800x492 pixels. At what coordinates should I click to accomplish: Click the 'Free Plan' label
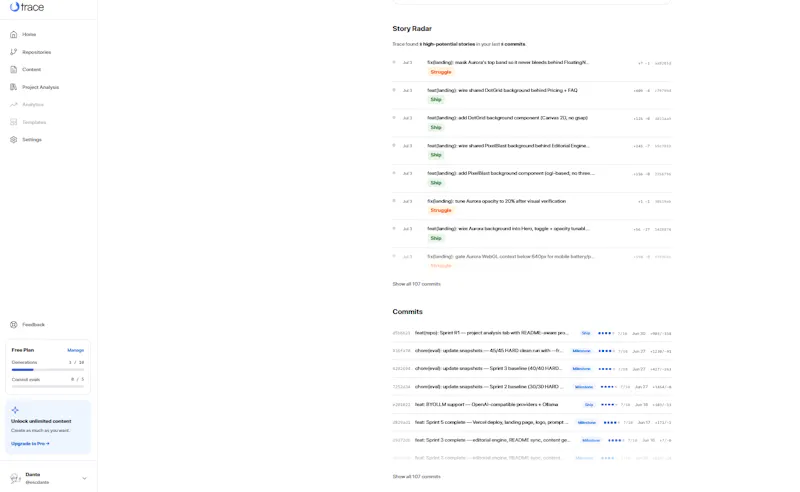tap(23, 350)
